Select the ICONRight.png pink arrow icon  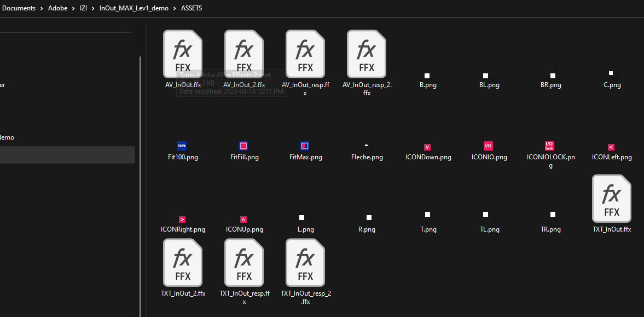(x=182, y=219)
